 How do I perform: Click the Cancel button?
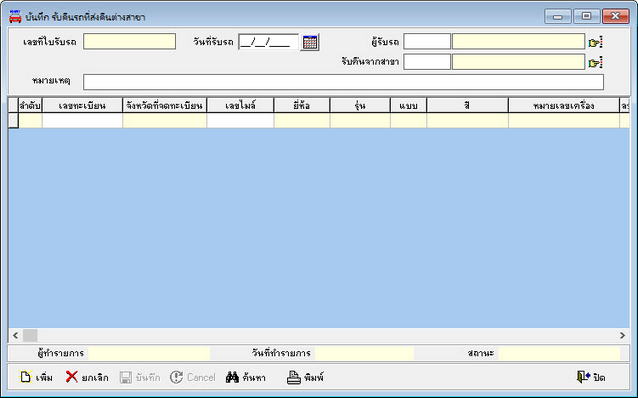click(x=192, y=377)
